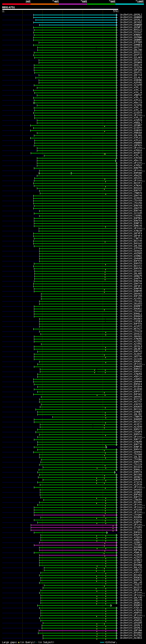This screenshot has height=644, width=146.
Task: Click label UniRef100_Q2LAK9
Action: [131, 58]
